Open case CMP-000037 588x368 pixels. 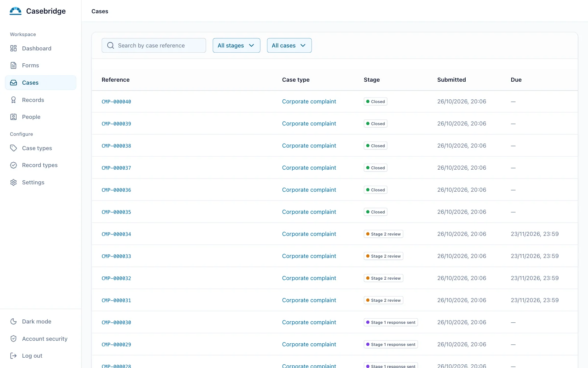[x=116, y=168]
